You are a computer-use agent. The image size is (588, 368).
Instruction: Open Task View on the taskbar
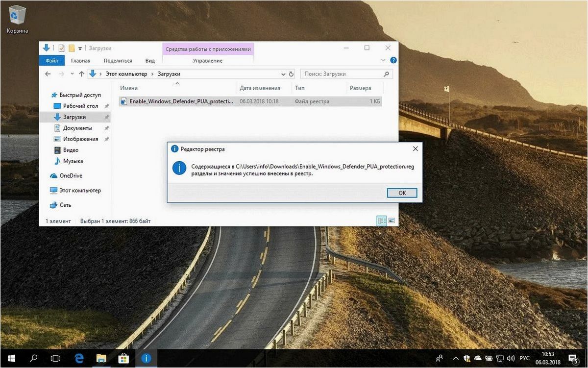56,358
